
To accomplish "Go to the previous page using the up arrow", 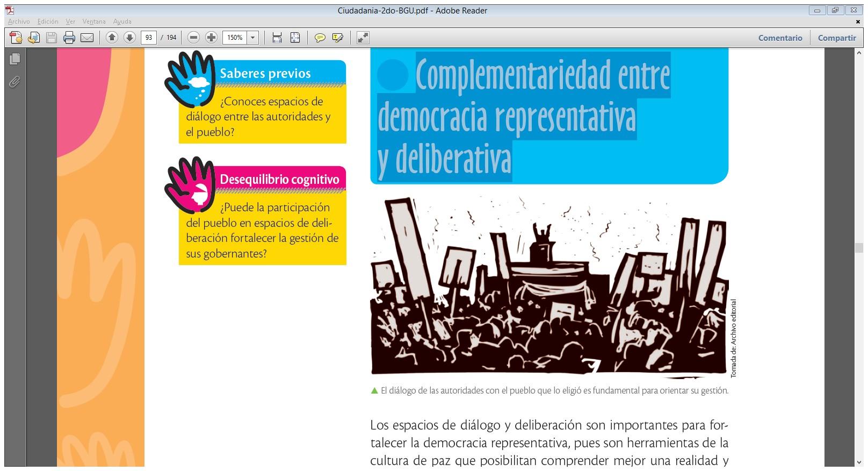I will click(x=112, y=38).
